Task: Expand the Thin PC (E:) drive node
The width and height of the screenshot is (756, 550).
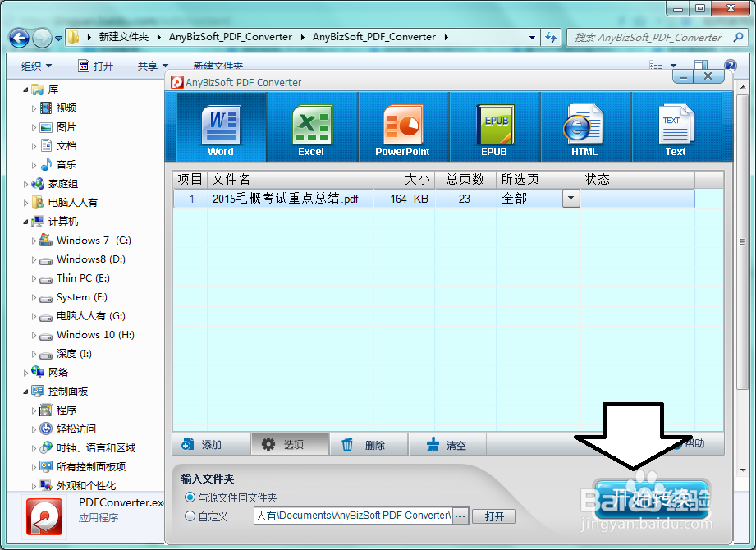Action: point(34,278)
